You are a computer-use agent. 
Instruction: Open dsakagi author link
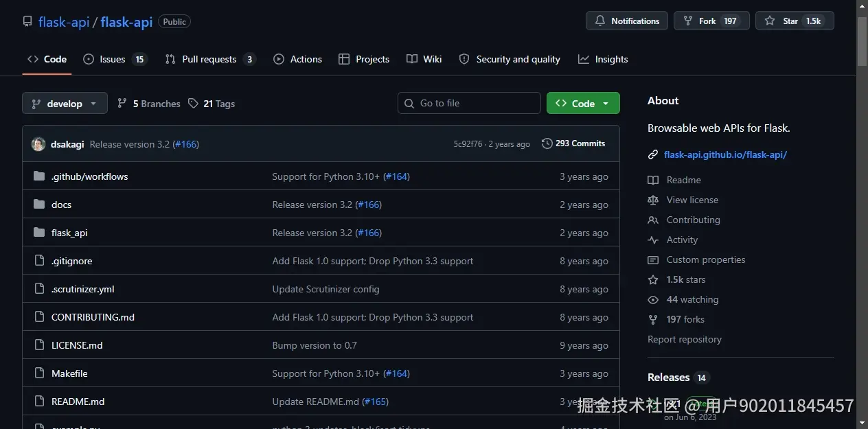[67, 144]
